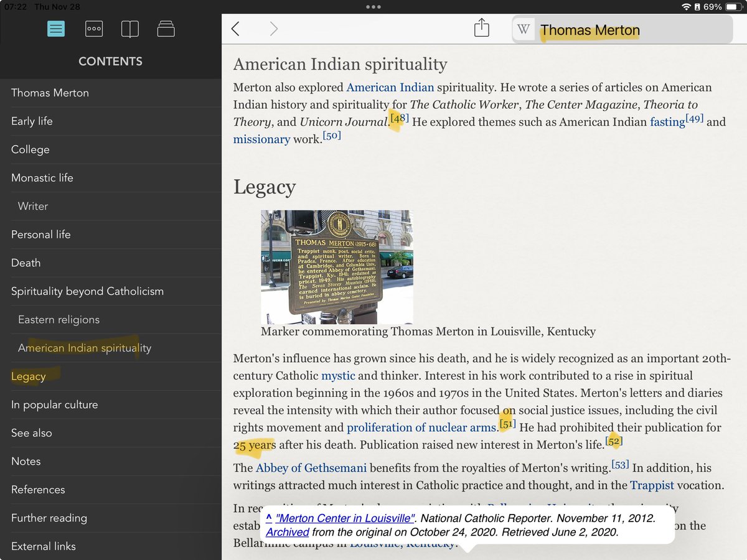The width and height of the screenshot is (747, 560).
Task: Tap the Wi-Fi status icon
Action: coord(687,6)
